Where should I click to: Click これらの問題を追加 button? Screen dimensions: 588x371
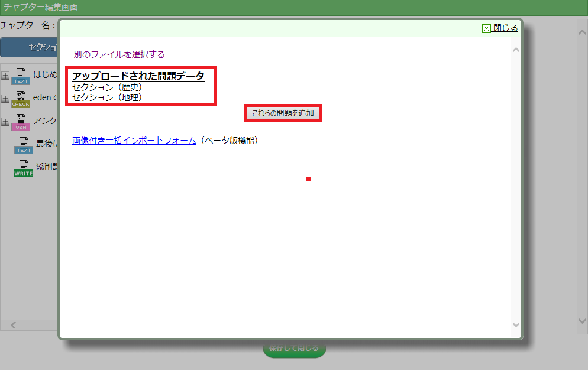[x=283, y=113]
